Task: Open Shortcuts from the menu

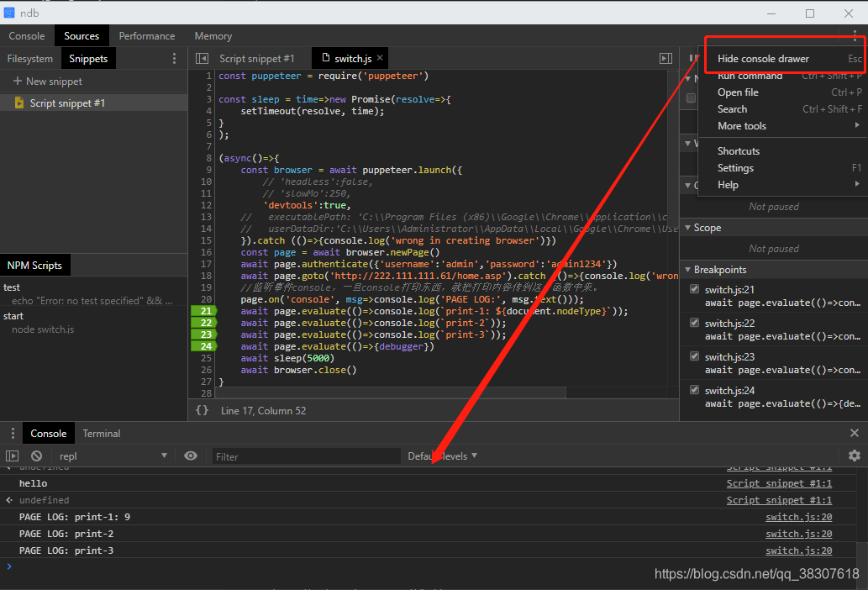Action: click(783, 151)
